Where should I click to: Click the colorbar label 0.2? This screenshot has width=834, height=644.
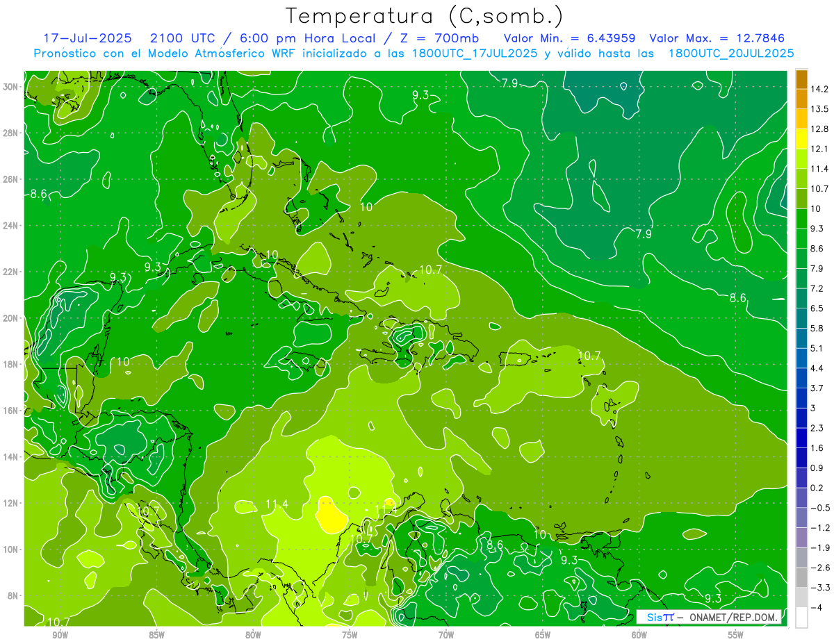pyautogui.click(x=818, y=488)
